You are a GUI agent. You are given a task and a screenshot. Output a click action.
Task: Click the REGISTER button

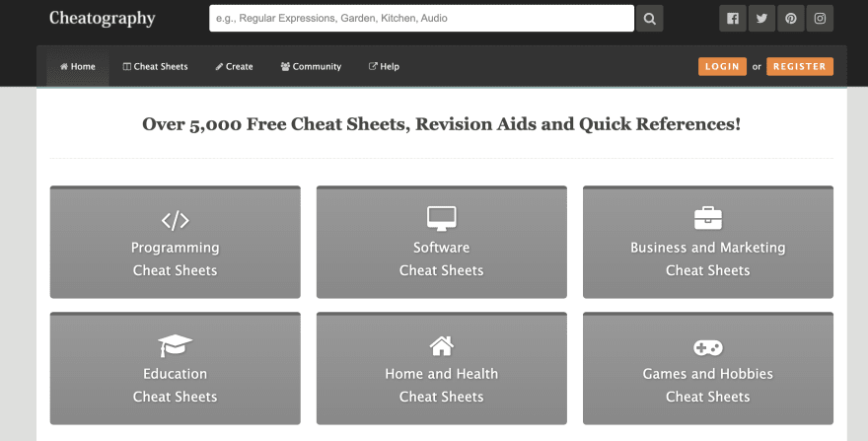tap(799, 66)
